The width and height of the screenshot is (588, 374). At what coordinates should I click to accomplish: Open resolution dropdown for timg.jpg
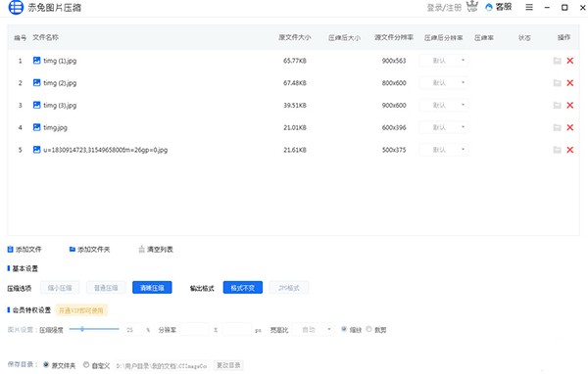443,127
